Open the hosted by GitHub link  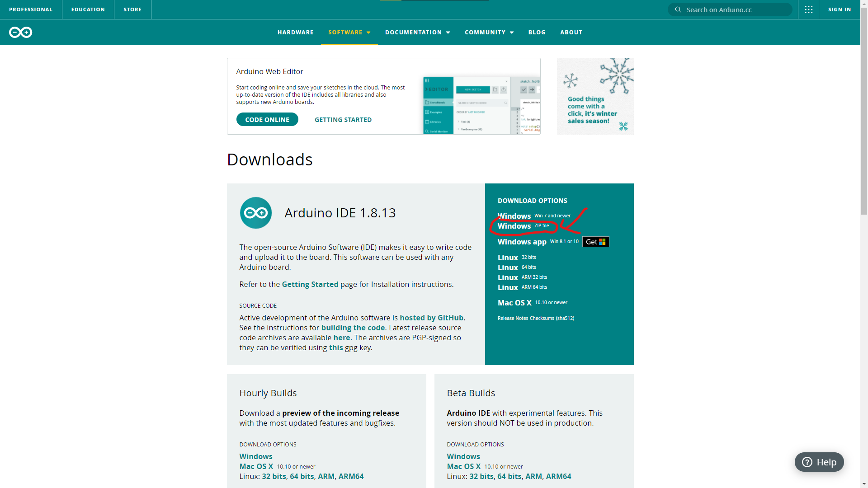tap(431, 318)
